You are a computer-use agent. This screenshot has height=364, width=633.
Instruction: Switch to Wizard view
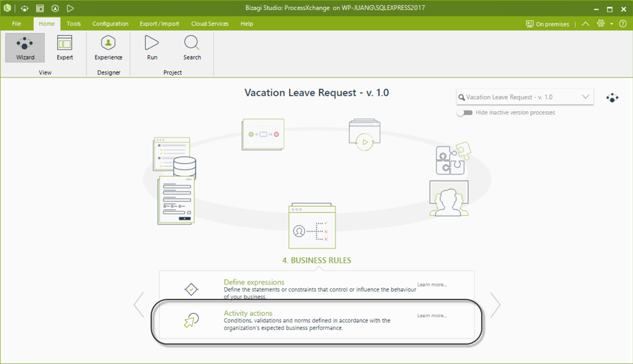[25, 48]
